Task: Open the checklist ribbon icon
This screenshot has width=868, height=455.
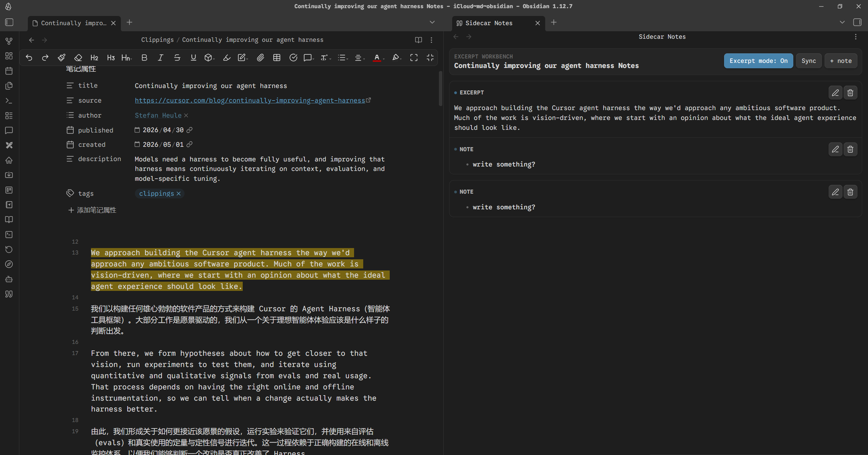Action: 9,116
